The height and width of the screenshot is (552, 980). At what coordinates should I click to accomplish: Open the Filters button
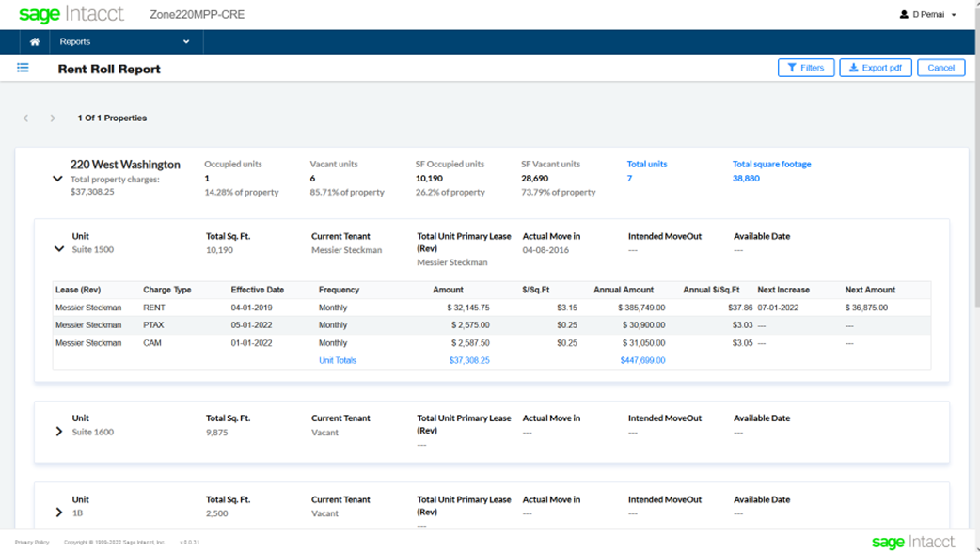[806, 68]
